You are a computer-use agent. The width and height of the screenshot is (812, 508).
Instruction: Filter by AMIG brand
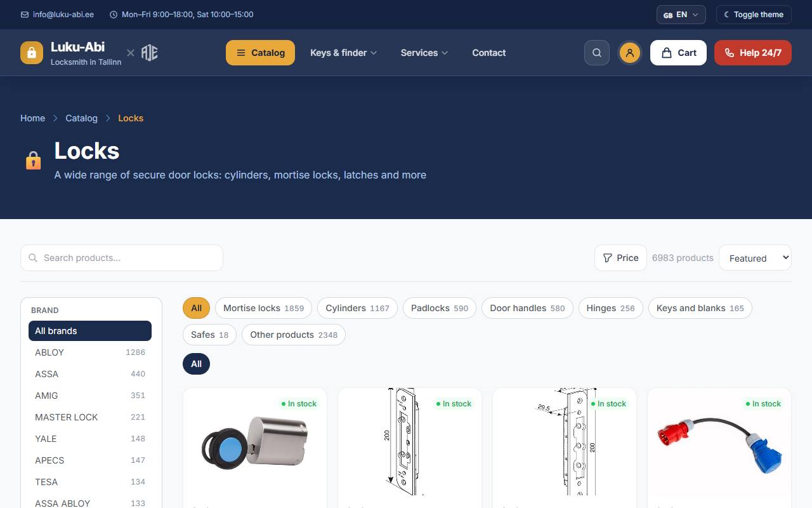tap(90, 396)
